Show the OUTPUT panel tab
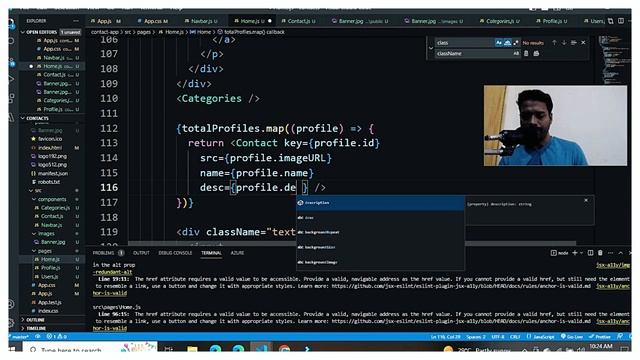This screenshot has width=640, height=360. (x=141, y=253)
